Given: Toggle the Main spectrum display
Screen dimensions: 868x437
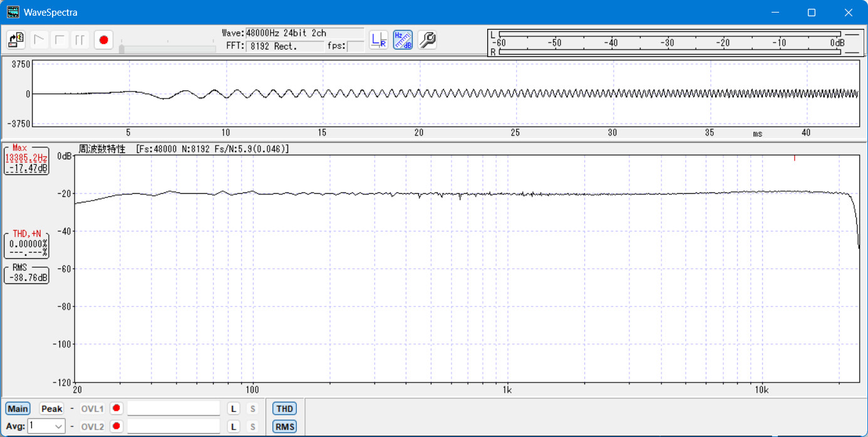Looking at the screenshot, I should click(x=18, y=409).
